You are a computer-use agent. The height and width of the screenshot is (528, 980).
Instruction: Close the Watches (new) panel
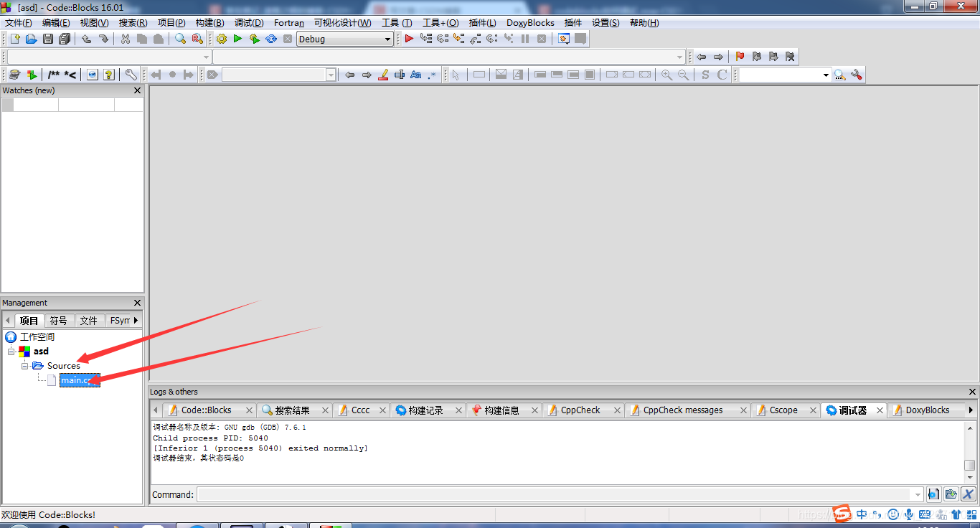click(138, 90)
